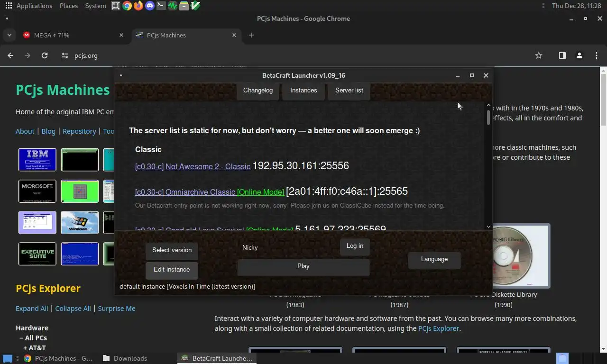Open the Applications grid icon in the panel
Viewport: 607px width, 364px height.
click(x=9, y=6)
